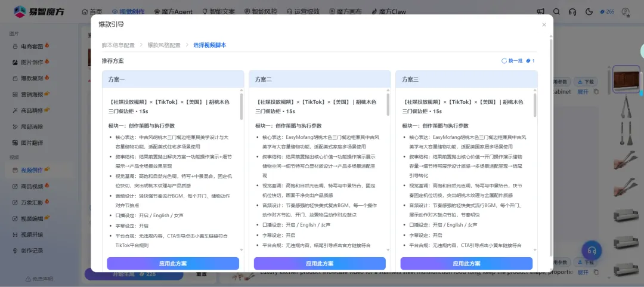The image size is (644, 287).
Task: Click the 易智魔方 logo
Action: (39, 11)
